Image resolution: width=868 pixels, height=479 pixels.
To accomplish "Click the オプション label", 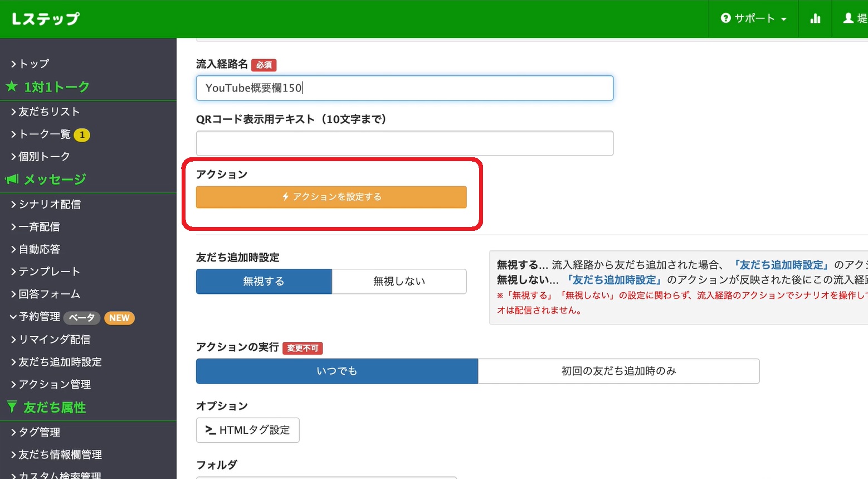I will [x=222, y=406].
